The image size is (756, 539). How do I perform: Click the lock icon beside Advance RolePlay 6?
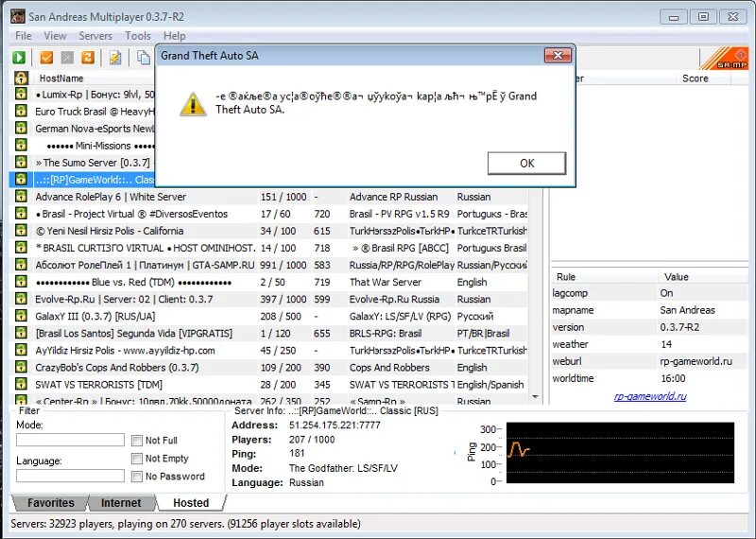click(x=21, y=197)
